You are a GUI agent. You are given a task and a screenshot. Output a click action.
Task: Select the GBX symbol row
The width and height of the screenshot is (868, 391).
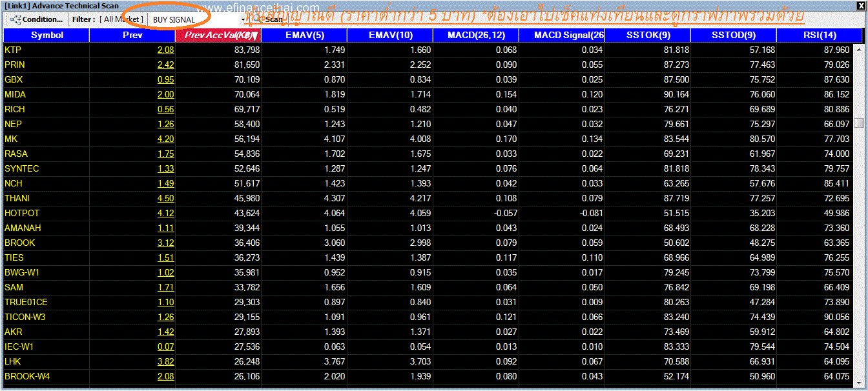428,79
